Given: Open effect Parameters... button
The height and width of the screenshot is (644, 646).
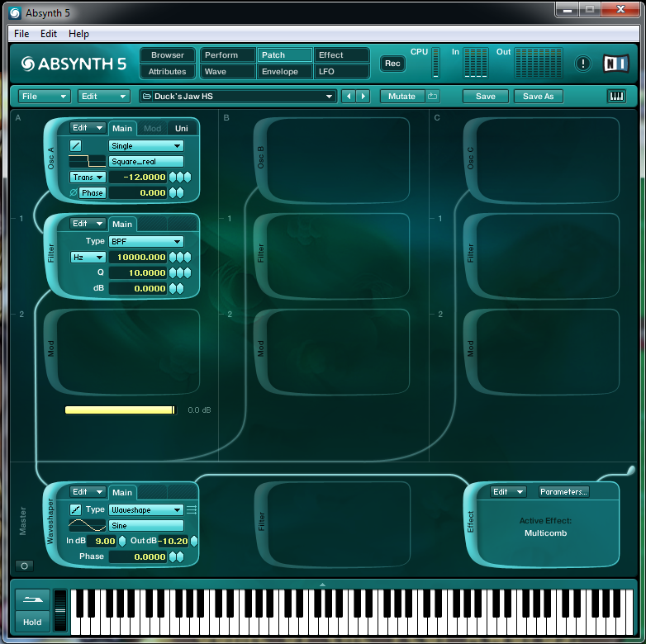Looking at the screenshot, I should 563,491.
